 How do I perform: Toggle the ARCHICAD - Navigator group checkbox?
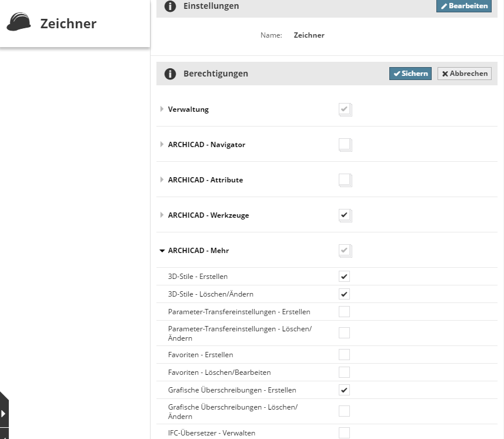click(345, 144)
